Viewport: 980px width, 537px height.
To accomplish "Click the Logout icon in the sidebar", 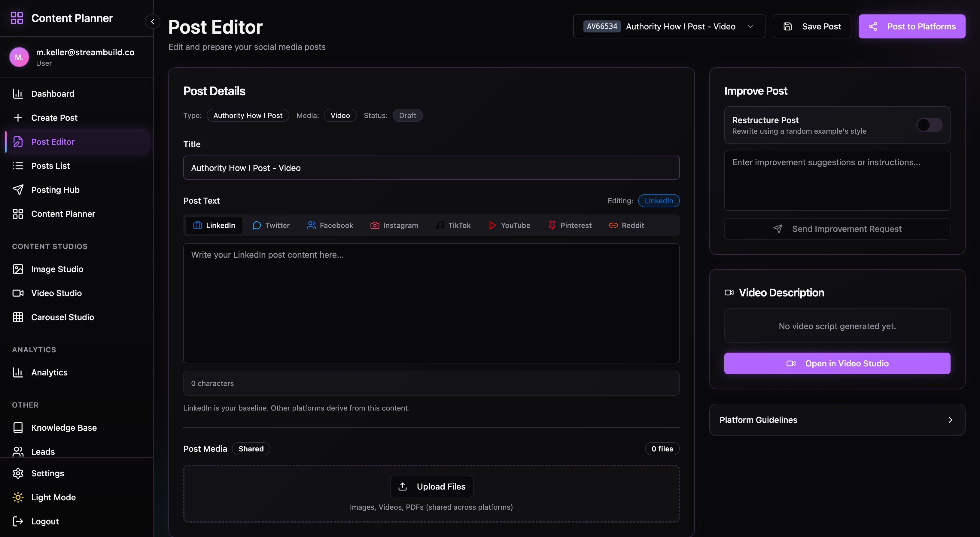I will click(x=18, y=521).
